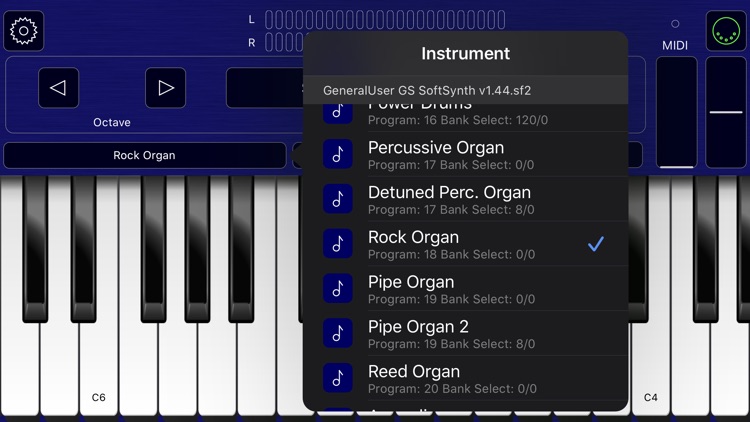Pick Pipe Organ instrument
Screen dimensions: 750x422
click(x=465, y=289)
